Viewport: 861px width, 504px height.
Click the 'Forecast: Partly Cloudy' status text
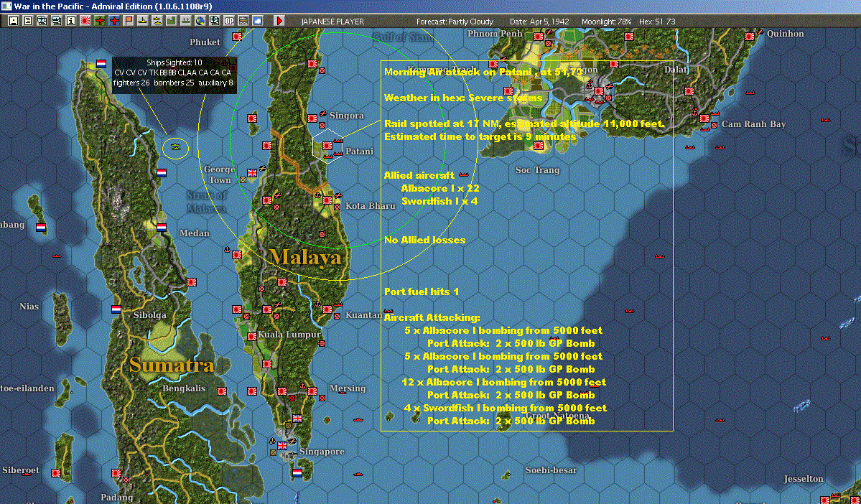coord(455,22)
